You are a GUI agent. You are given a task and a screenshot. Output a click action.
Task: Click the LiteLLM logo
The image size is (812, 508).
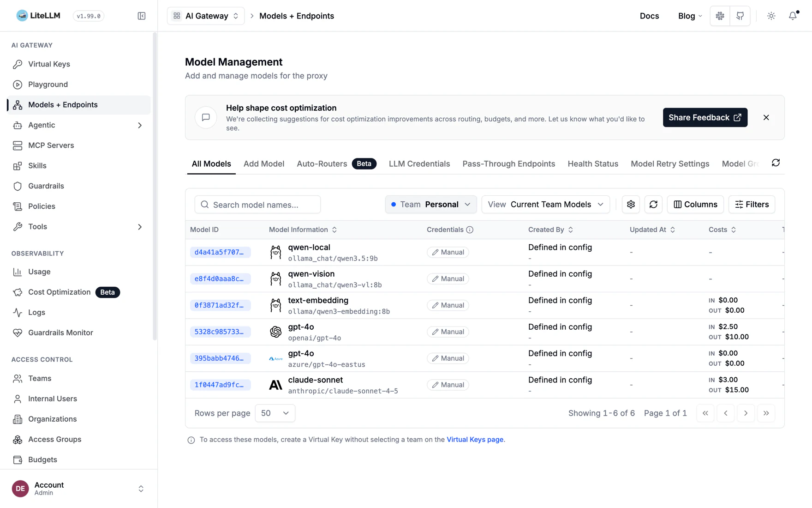point(38,16)
